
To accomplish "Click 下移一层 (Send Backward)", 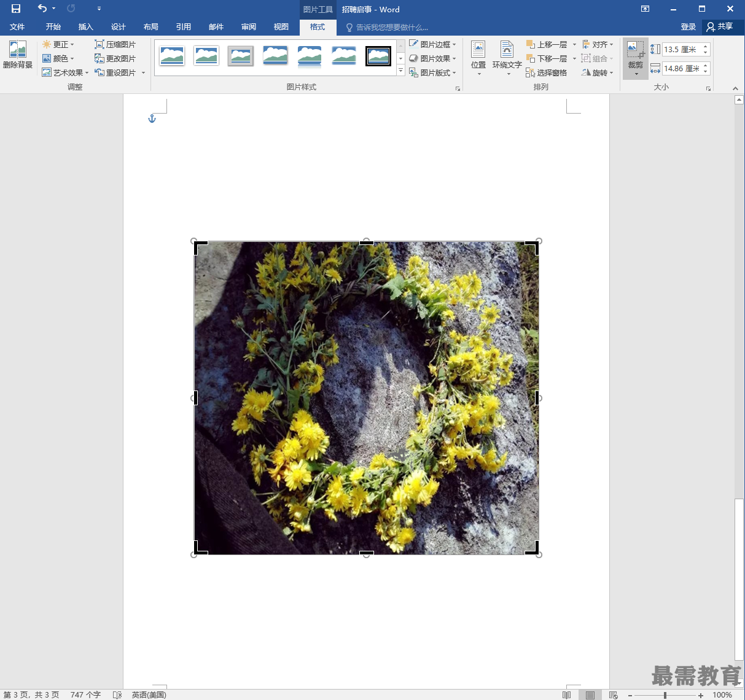I will click(547, 58).
